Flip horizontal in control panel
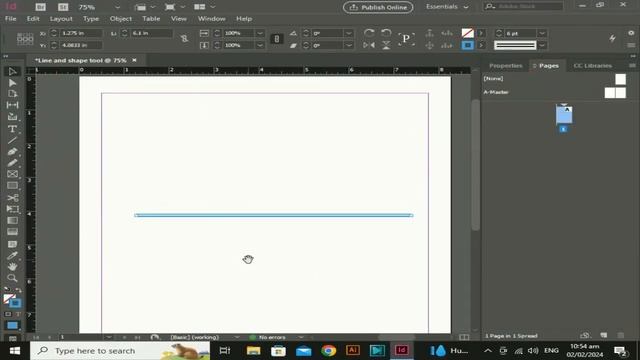The width and height of the screenshot is (640, 360). (x=369, y=45)
